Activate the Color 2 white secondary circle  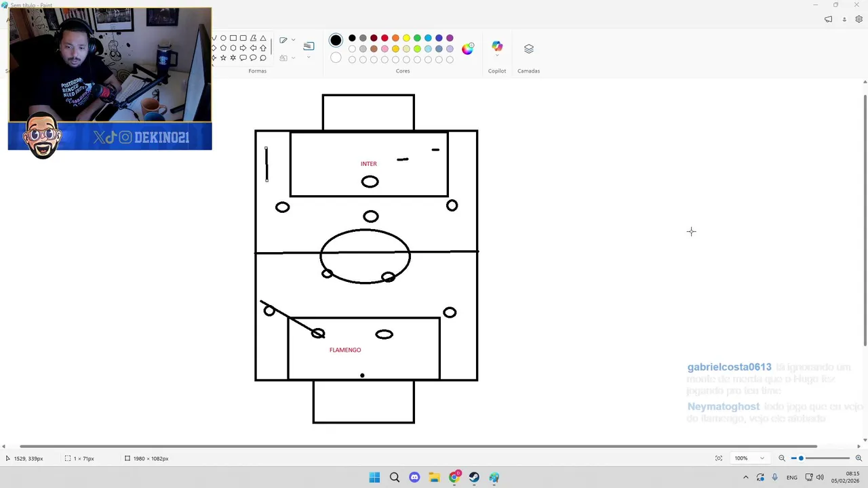pos(336,58)
